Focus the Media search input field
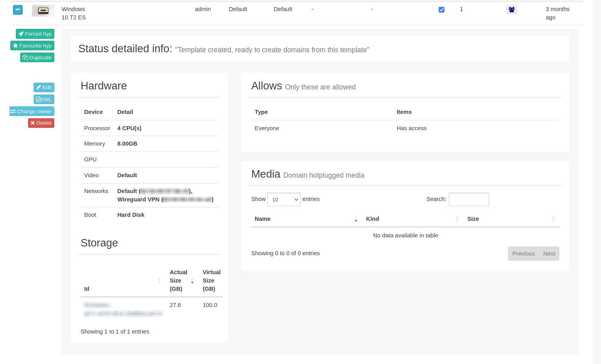 (469, 199)
